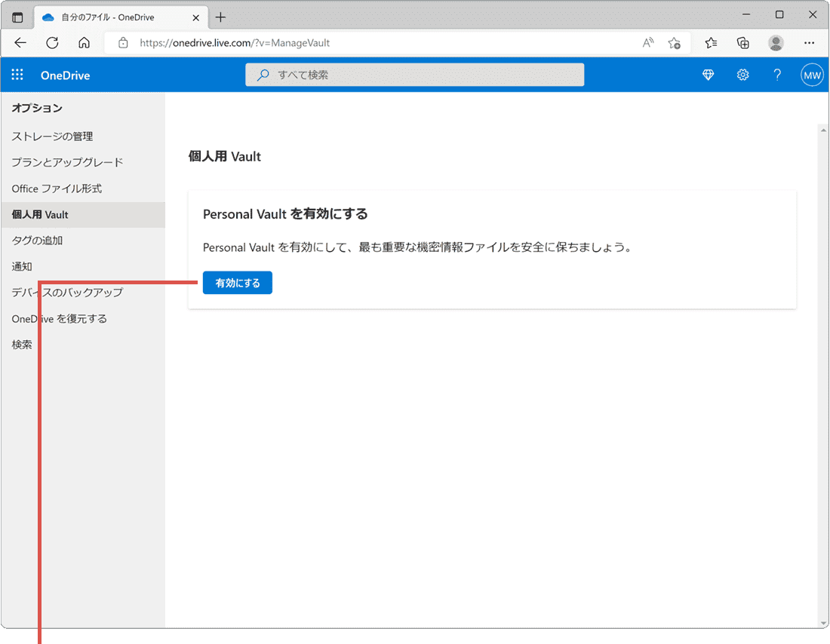The height and width of the screenshot is (644, 830).
Task: Add this page to favorites star icon
Action: point(674,43)
